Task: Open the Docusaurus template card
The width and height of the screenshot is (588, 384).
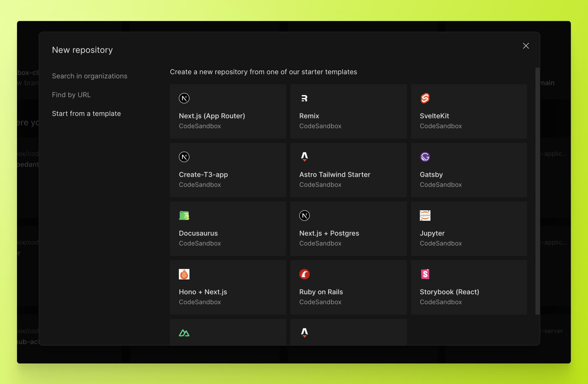Action: pyautogui.click(x=228, y=229)
